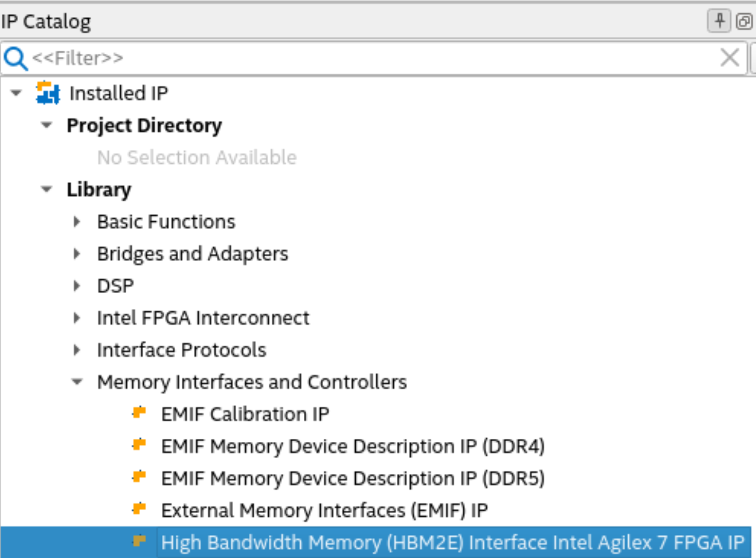Viewport: 756px width, 558px height.
Task: Click the EMIF Calibration IP icon
Action: tap(139, 413)
